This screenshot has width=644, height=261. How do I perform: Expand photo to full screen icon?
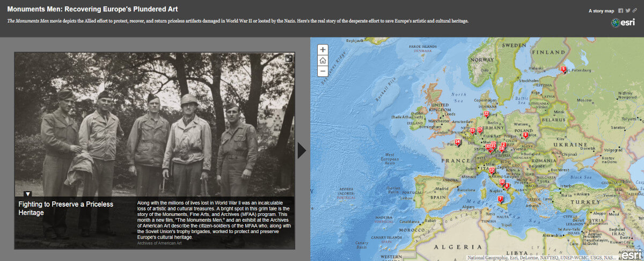tap(289, 58)
